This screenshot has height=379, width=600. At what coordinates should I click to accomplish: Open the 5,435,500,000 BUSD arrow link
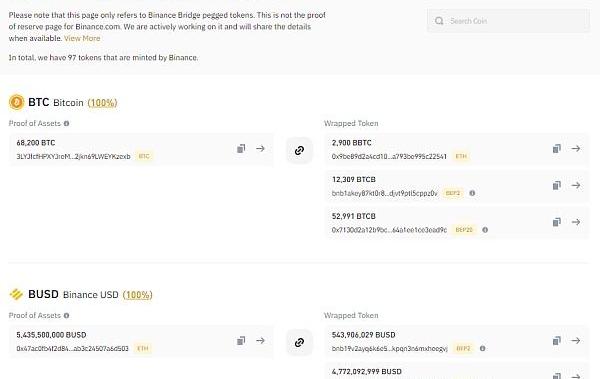coord(261,341)
